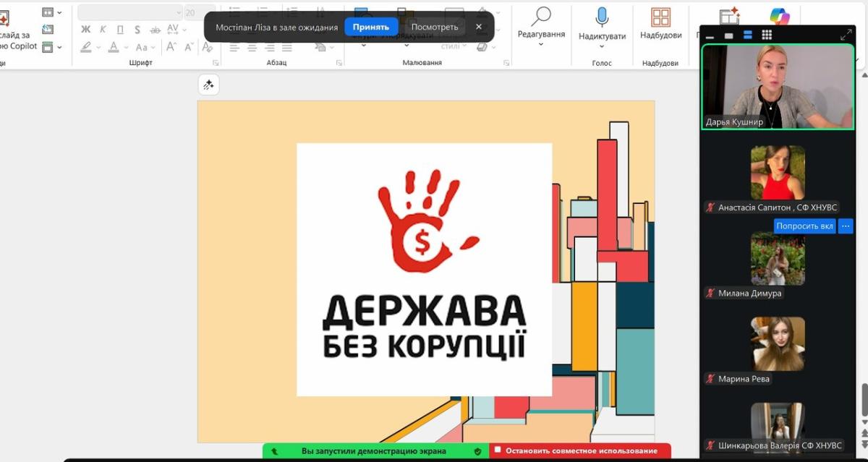Click the Bold (Ж) formatting icon

point(85,30)
